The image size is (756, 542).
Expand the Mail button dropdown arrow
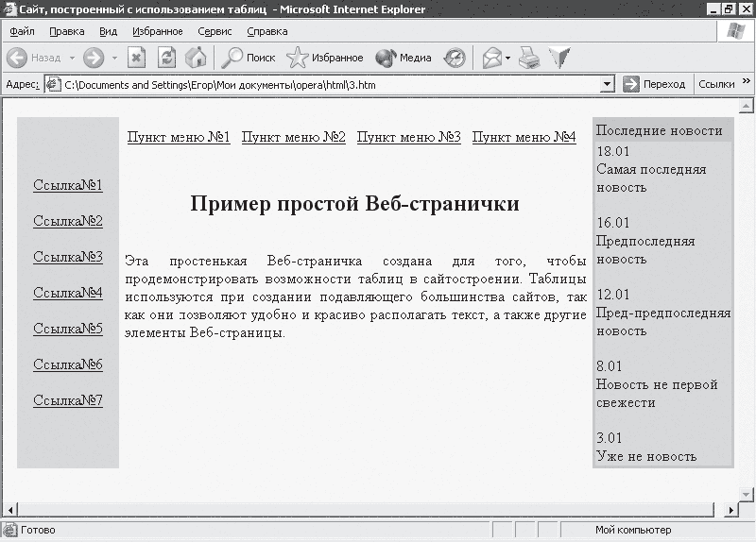(x=507, y=58)
